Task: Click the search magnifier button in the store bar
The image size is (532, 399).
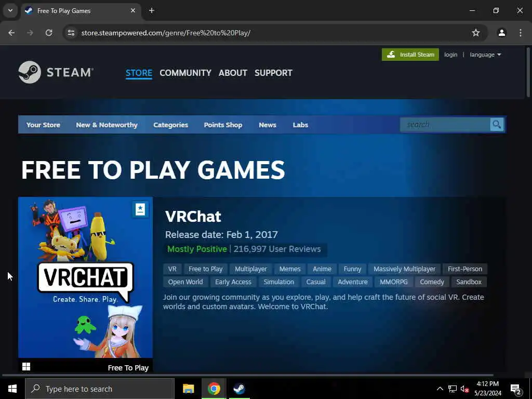Action: coord(497,125)
